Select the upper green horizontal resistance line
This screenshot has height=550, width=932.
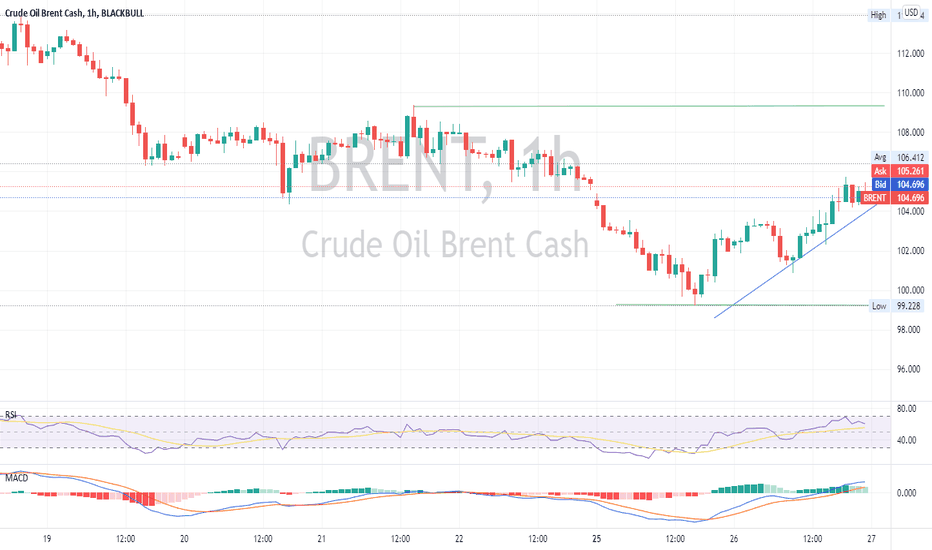pyautogui.click(x=648, y=106)
